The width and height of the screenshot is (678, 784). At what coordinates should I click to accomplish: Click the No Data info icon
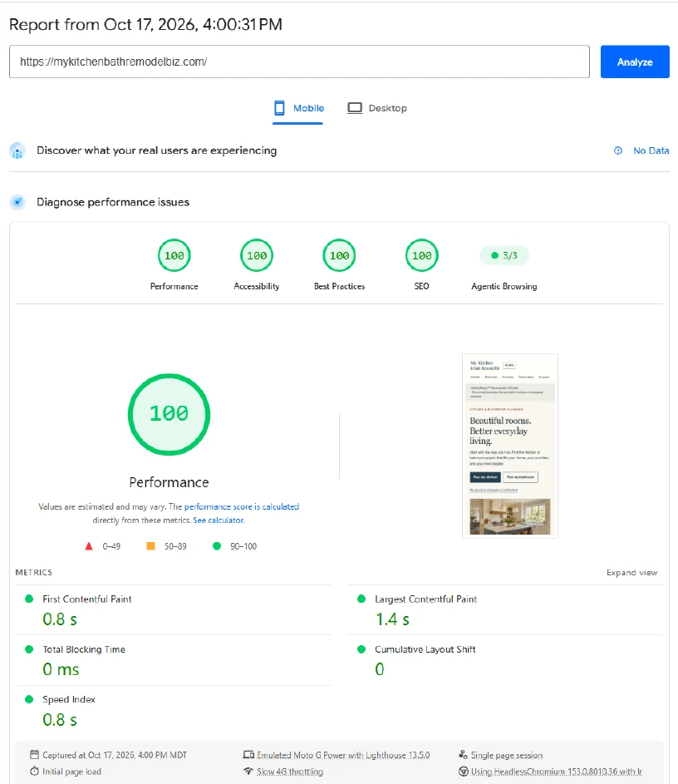tap(618, 150)
